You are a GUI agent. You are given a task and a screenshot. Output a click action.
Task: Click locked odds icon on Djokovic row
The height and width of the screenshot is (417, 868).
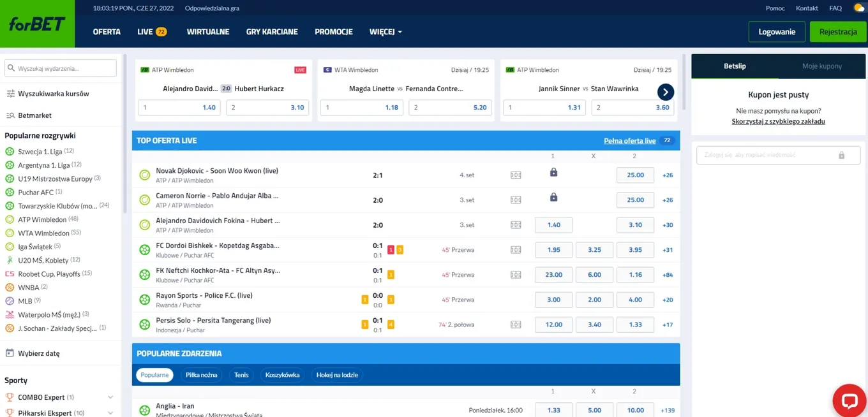click(553, 172)
